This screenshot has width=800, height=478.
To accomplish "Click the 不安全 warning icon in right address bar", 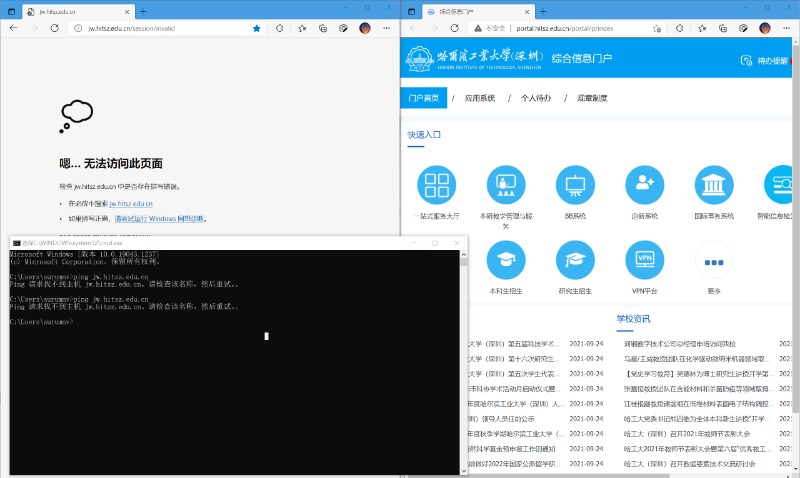I will [478, 29].
